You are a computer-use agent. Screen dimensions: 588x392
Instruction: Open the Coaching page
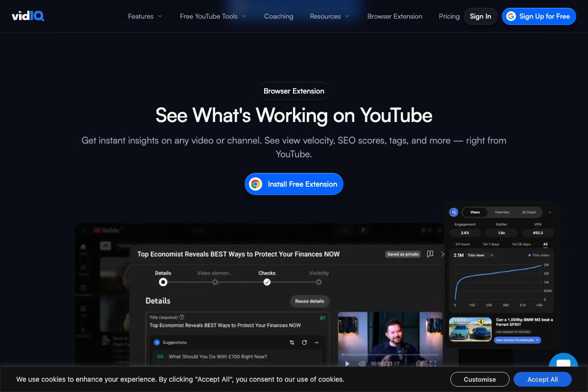point(279,16)
